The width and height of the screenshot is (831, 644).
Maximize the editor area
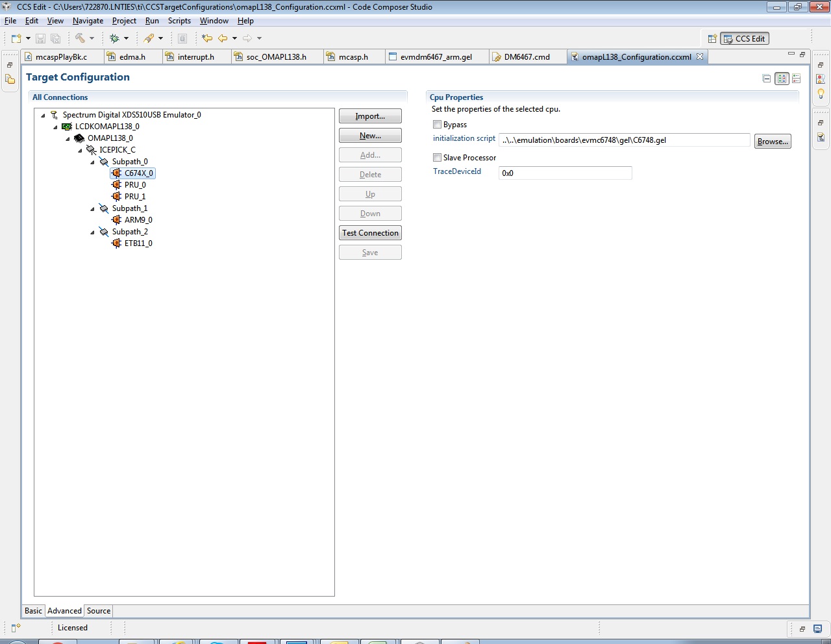point(802,54)
